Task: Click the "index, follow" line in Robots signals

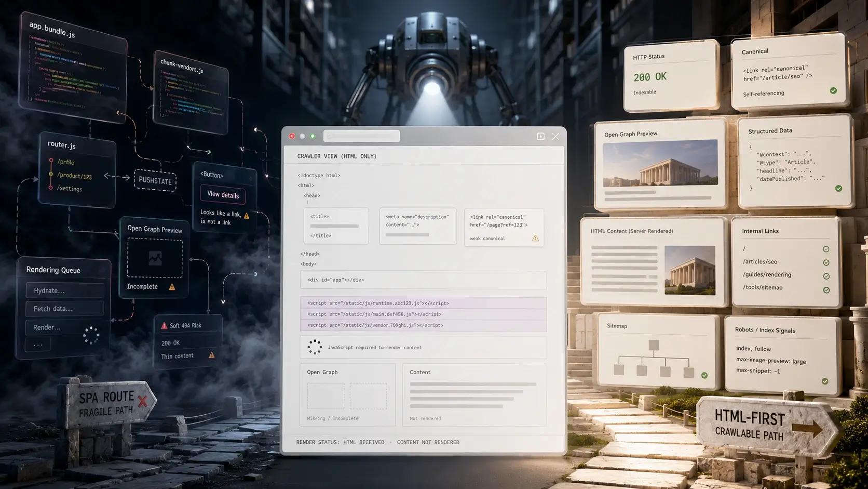Action: click(x=753, y=349)
